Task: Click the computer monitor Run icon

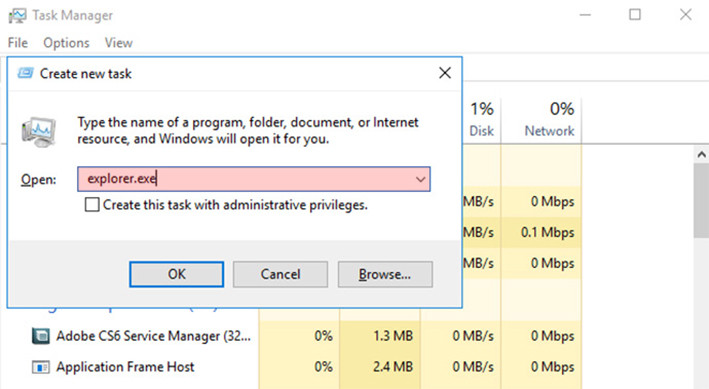Action: pos(39,132)
